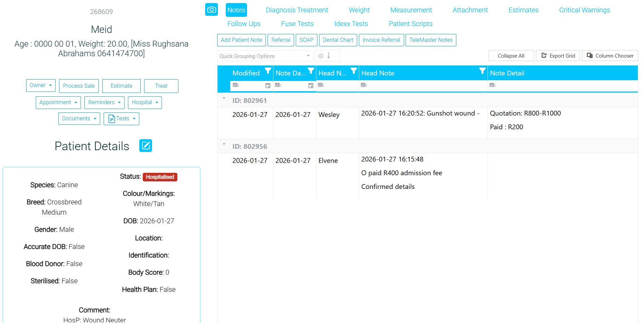Click the Hospitalised status badge

(x=160, y=177)
